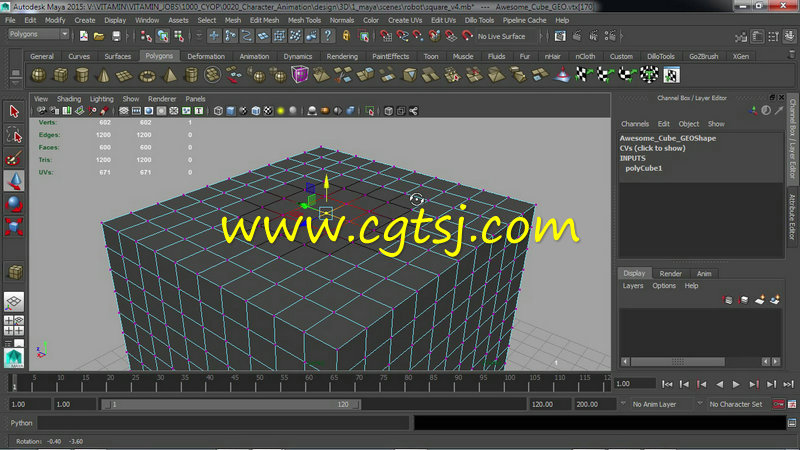Screen dimensions: 800x450
Task: Create a polygon cube from shelf
Action: pos(60,76)
